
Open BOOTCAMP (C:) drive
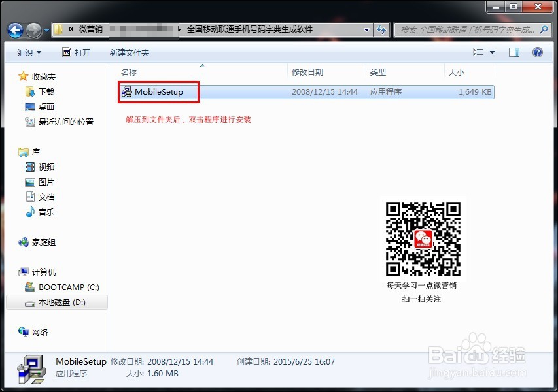[x=69, y=287]
